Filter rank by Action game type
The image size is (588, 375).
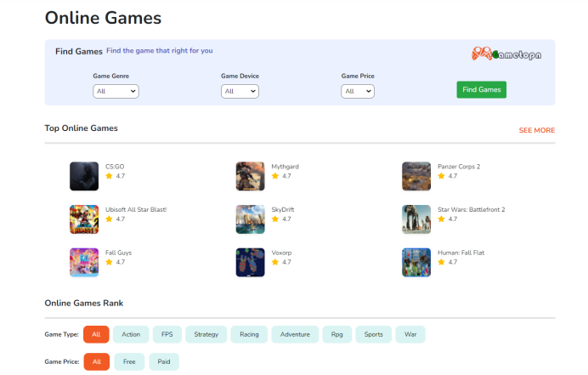[131, 334]
